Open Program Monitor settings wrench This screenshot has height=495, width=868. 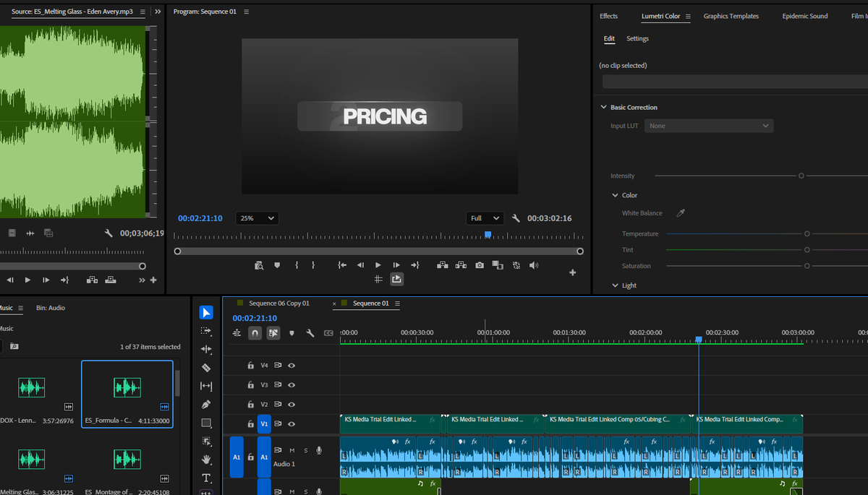point(516,218)
